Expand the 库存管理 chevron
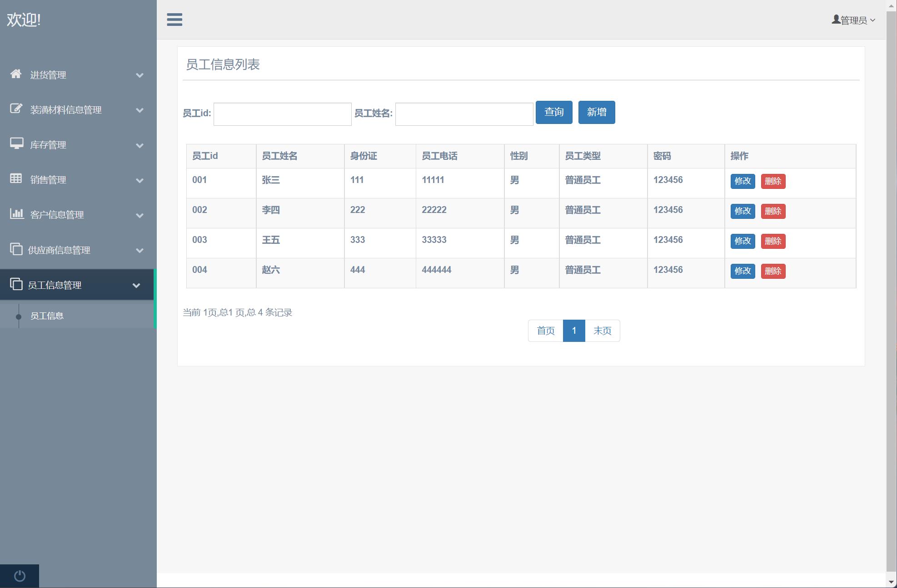 (140, 146)
